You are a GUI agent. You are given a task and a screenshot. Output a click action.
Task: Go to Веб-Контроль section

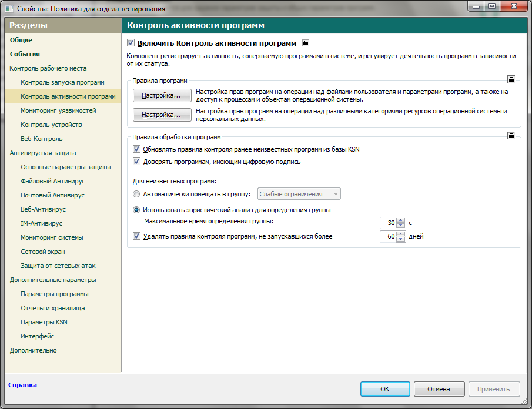pos(41,139)
